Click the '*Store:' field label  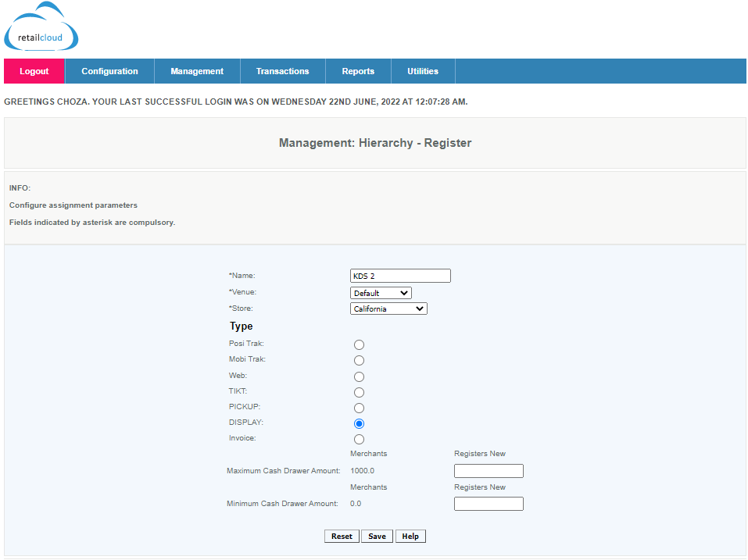tap(241, 309)
